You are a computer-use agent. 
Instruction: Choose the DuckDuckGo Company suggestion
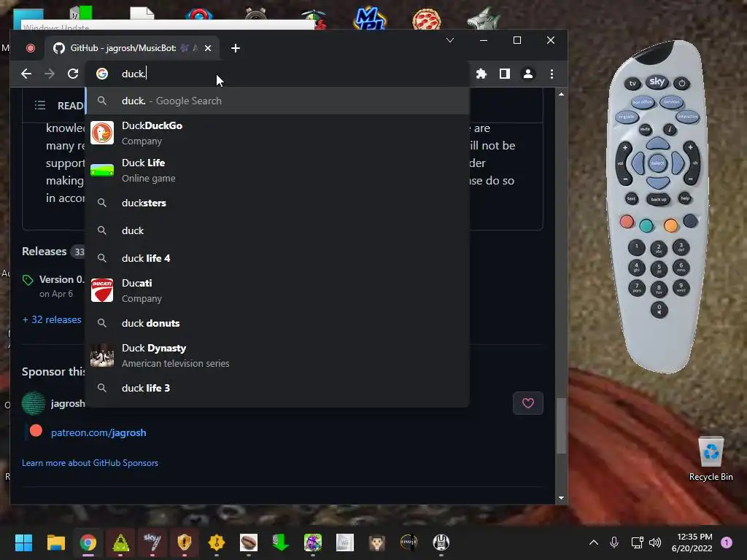pyautogui.click(x=277, y=133)
